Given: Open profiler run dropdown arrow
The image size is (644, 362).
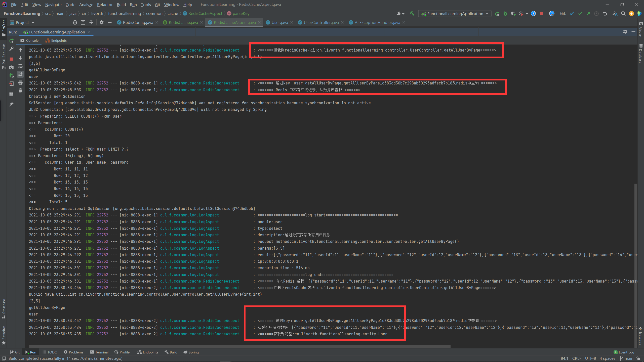Looking at the screenshot, I should tap(527, 14).
